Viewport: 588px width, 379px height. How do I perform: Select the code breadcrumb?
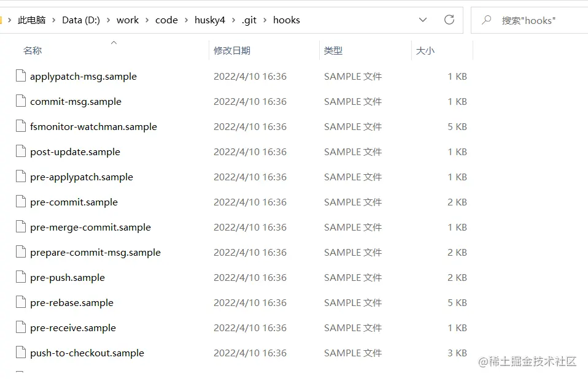[x=166, y=20]
